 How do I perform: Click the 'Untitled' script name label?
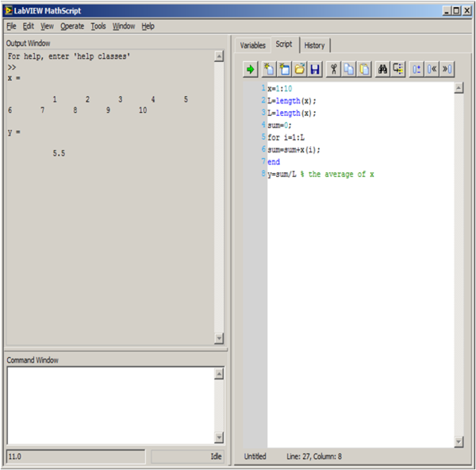point(255,457)
